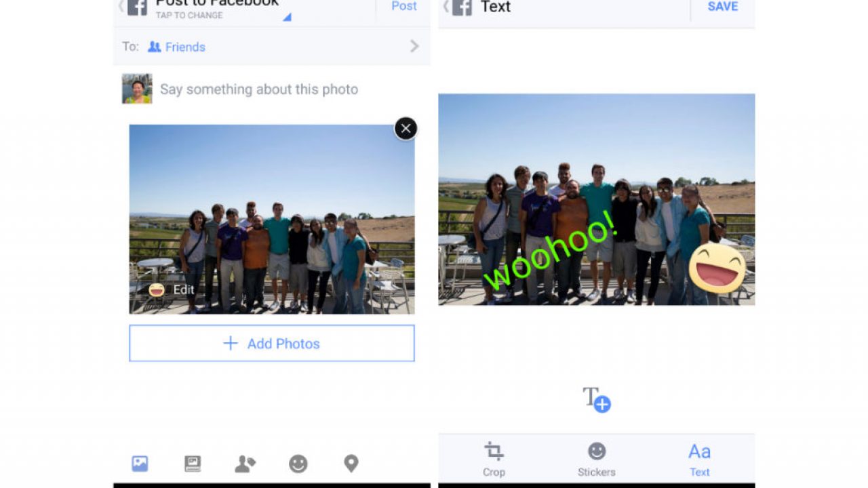Select the photo gallery icon in bottom bar
This screenshot has width=868, height=488.
pyautogui.click(x=140, y=464)
